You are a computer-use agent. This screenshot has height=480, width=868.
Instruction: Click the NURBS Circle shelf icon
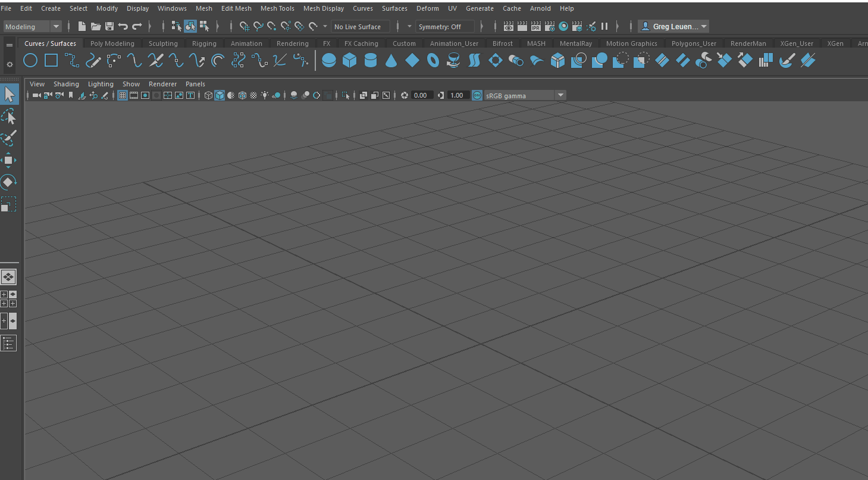click(x=30, y=60)
